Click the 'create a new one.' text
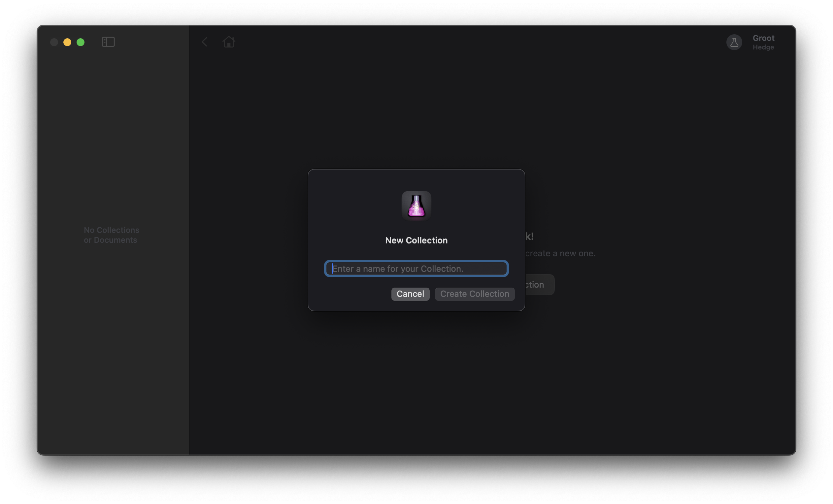833x504 pixels. (560, 253)
